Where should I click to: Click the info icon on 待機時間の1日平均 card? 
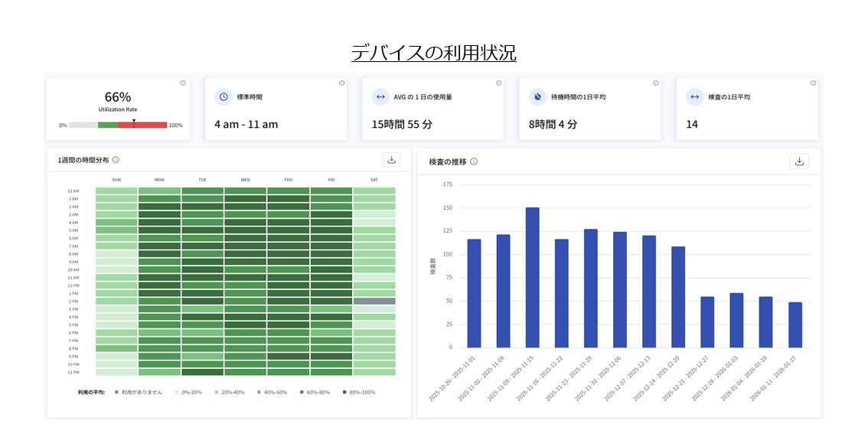click(655, 83)
